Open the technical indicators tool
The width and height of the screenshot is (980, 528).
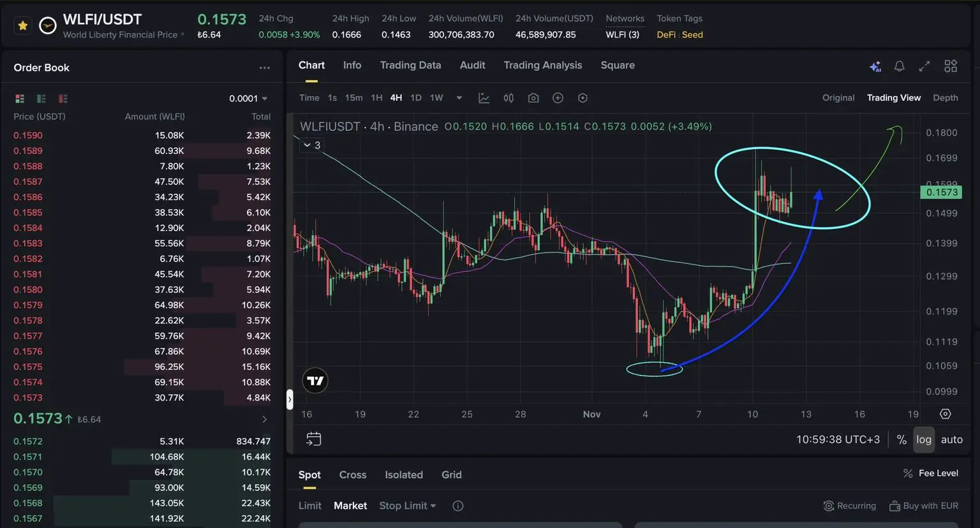click(x=484, y=98)
